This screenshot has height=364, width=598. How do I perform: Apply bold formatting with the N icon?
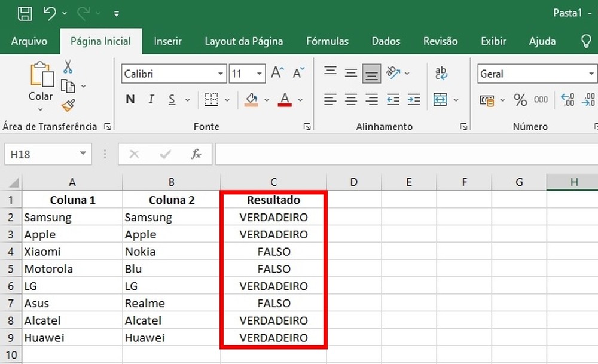point(130,99)
